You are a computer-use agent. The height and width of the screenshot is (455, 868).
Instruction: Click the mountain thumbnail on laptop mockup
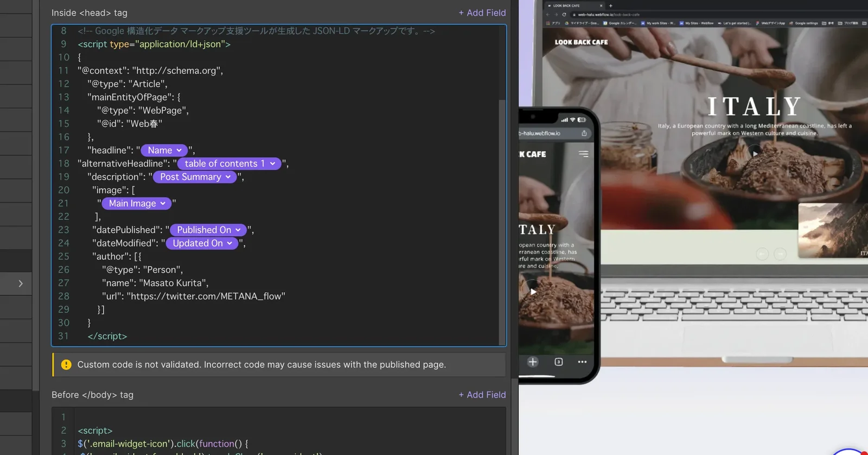click(x=833, y=231)
